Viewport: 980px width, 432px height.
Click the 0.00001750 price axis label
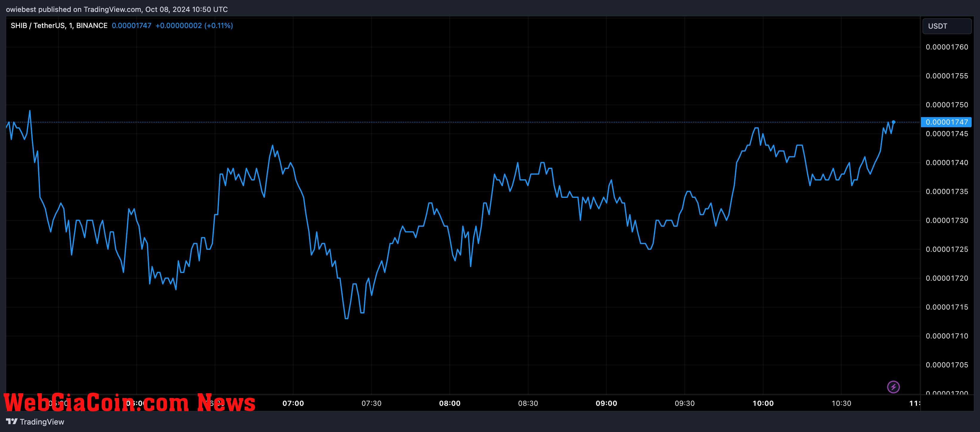pos(947,105)
